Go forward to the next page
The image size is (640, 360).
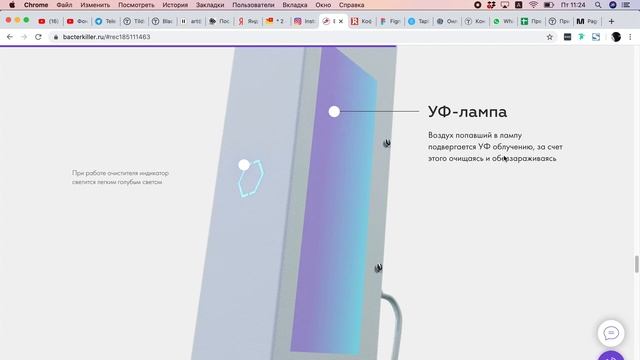coord(24,37)
